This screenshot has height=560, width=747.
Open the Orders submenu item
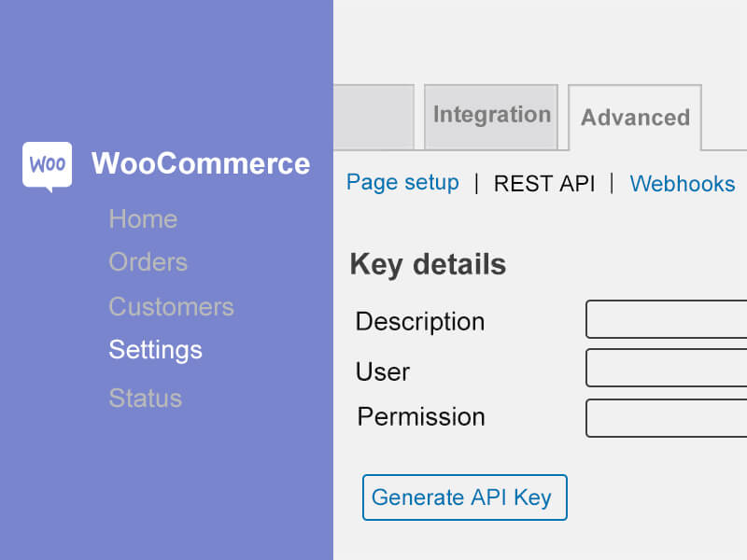[x=148, y=262]
